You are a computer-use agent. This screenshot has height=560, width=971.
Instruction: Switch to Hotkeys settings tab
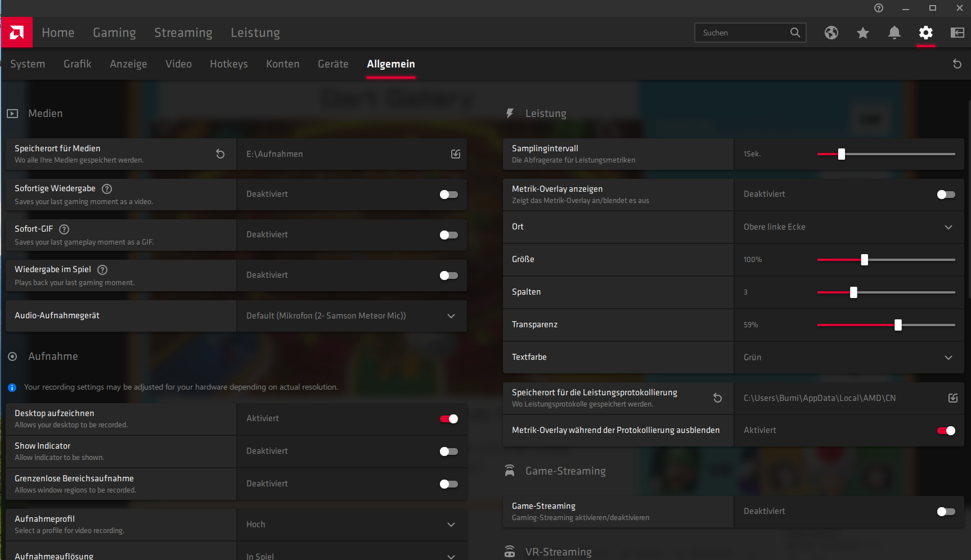pos(229,64)
